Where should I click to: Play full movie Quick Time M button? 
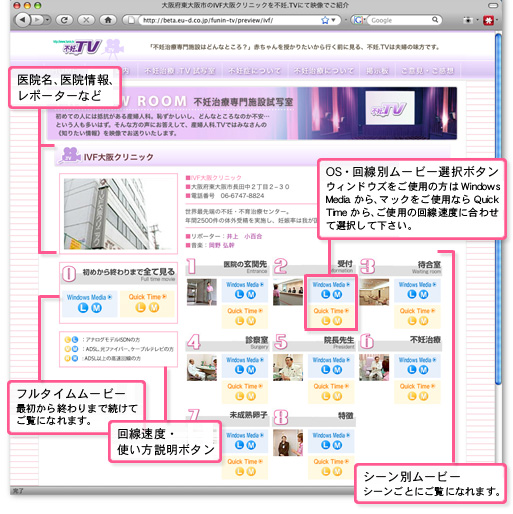[x=154, y=308]
